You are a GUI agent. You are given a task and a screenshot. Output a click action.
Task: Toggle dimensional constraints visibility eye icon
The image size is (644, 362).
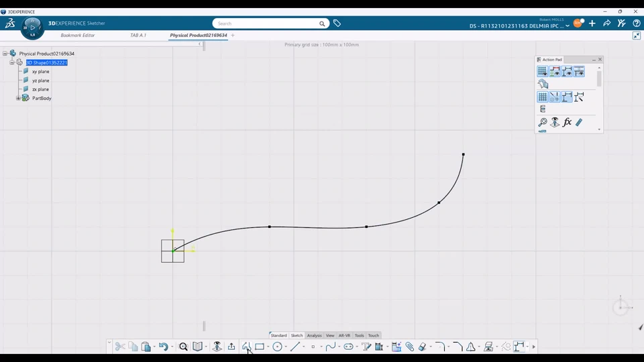coord(567,71)
